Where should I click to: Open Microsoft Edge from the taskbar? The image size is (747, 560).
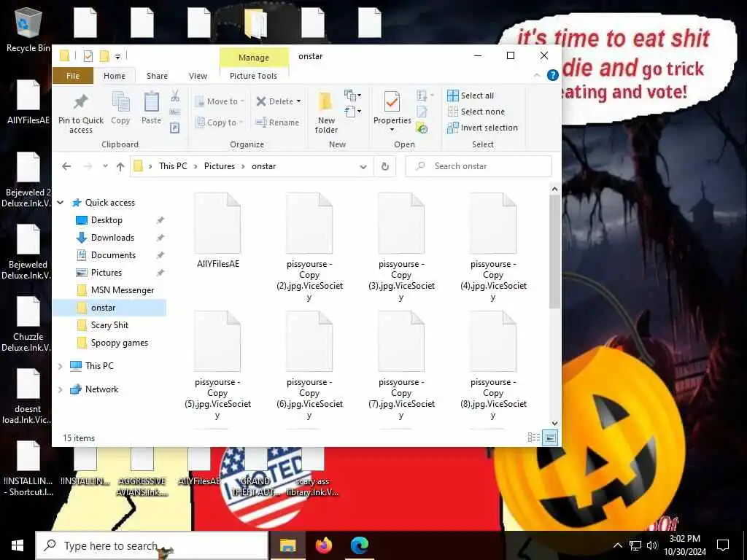click(x=359, y=545)
